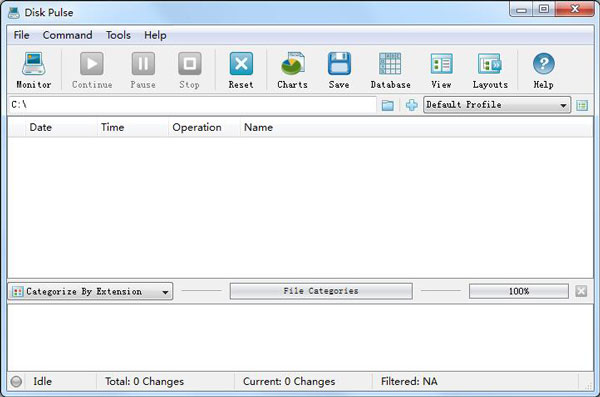The height and width of the screenshot is (397, 600).
Task: Open the Command menu
Action: pos(67,35)
